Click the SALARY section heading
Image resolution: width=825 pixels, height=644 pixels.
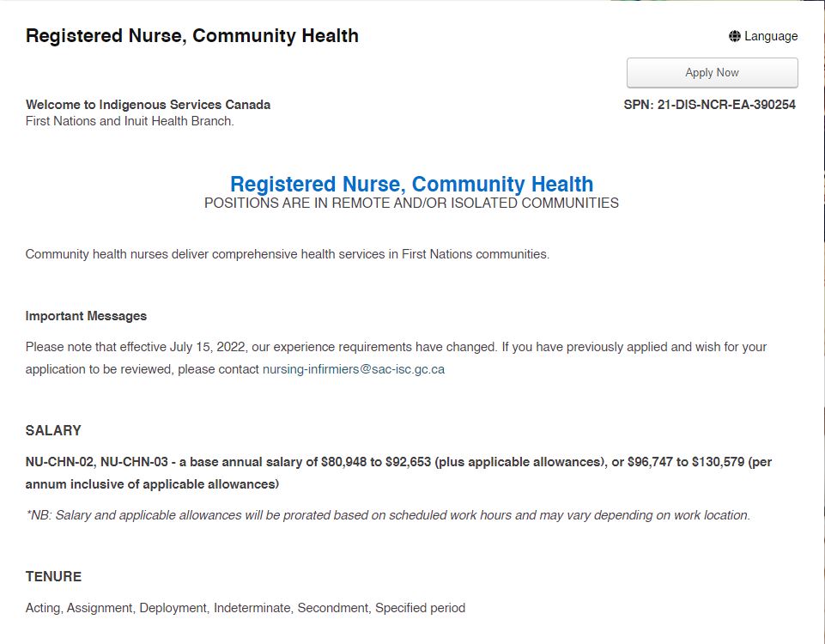[53, 430]
